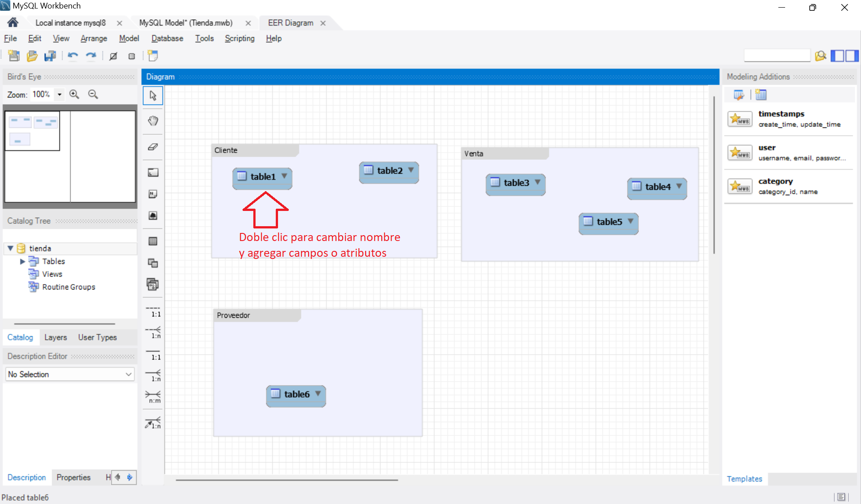
Task: Click the toolbar search input field
Action: pos(777,56)
